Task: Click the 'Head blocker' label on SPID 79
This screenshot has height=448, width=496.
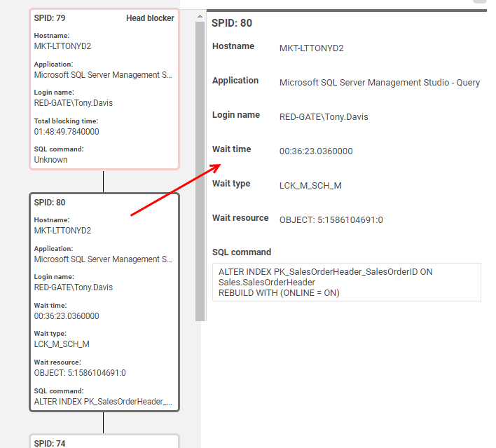Action: click(x=150, y=18)
